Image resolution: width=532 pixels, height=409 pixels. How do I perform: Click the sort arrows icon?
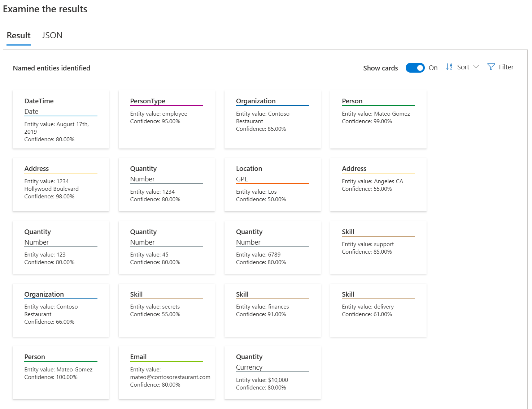coord(449,67)
